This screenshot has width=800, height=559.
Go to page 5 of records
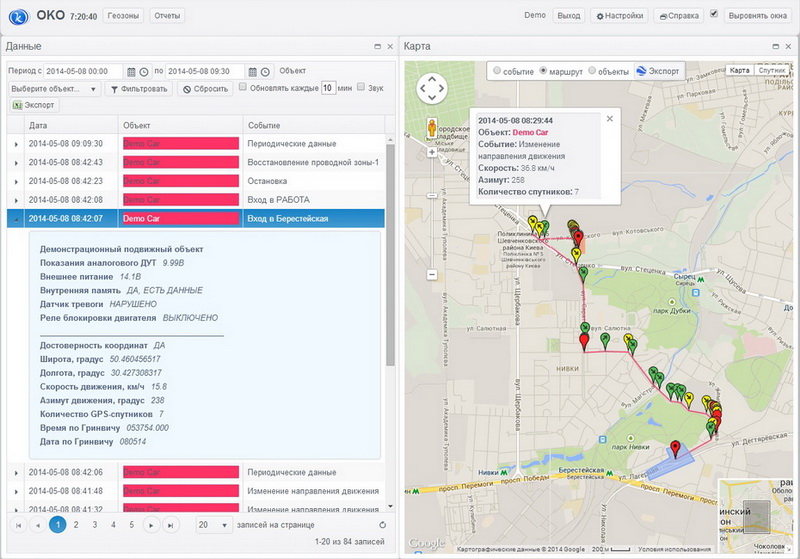click(x=132, y=525)
